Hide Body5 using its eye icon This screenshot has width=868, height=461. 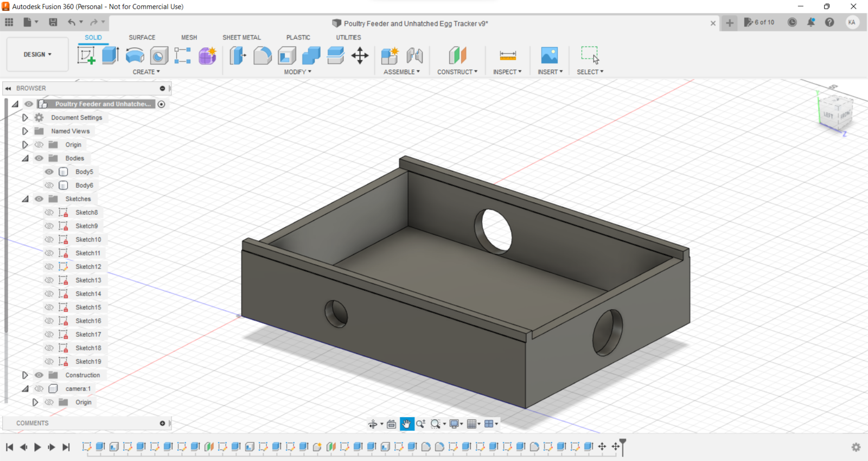(x=49, y=172)
